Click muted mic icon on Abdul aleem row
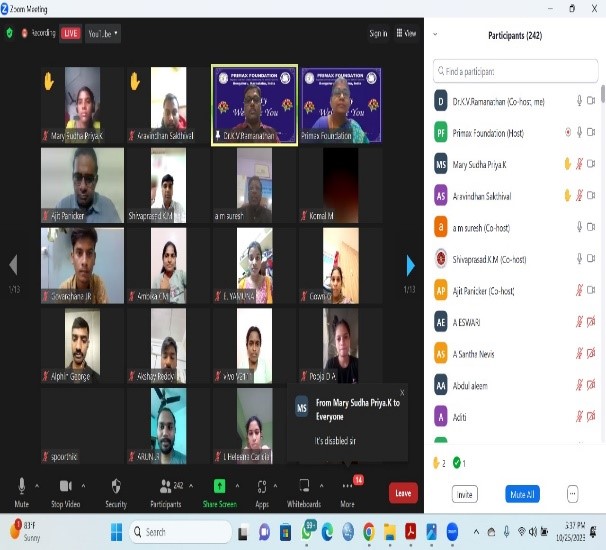Image resolution: width=606 pixels, height=550 pixels. coord(579,385)
